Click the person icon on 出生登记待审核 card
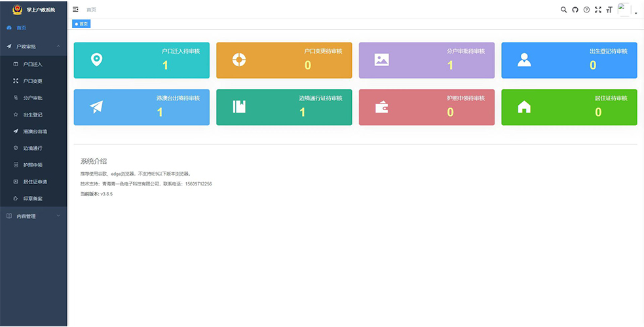 tap(524, 60)
